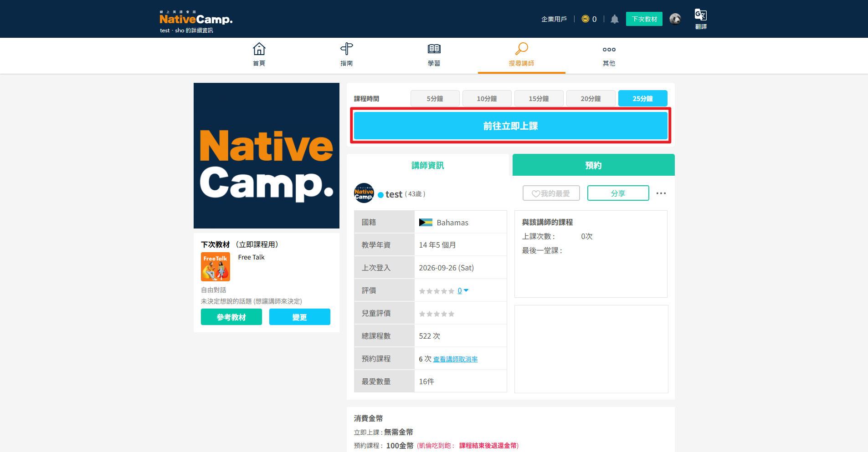Click the 前往立即上課 button
868x452 pixels.
coord(510,126)
